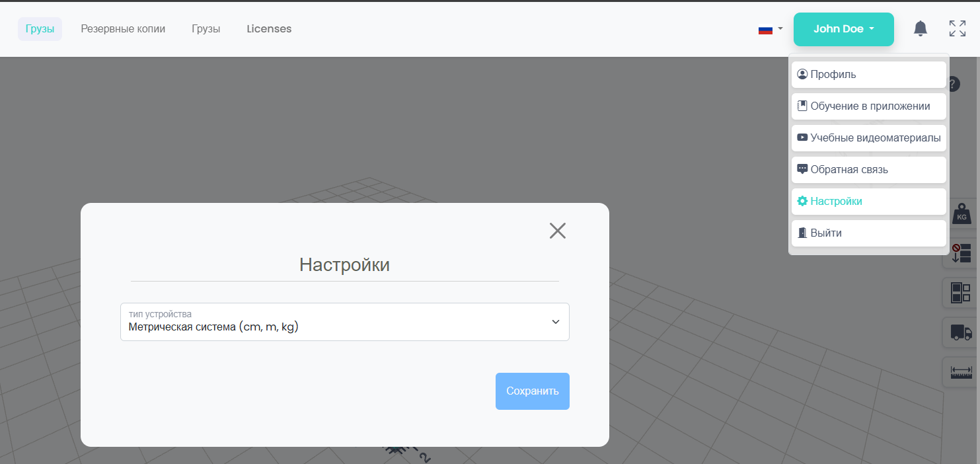Switch to the Резервные копии tab
Image resolution: width=980 pixels, height=464 pixels.
[x=123, y=29]
